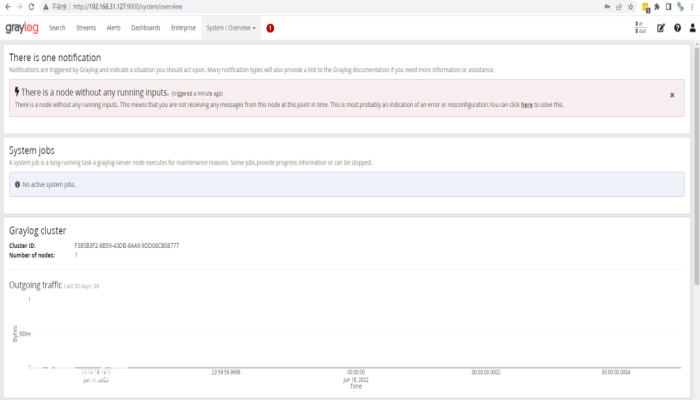Click the Graylog logo

[x=22, y=28]
